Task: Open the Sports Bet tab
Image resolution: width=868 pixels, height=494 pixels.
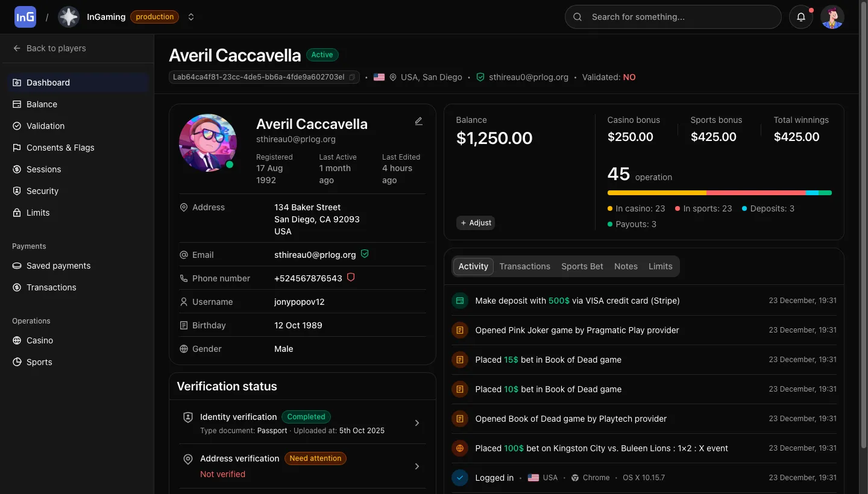Action: point(582,266)
